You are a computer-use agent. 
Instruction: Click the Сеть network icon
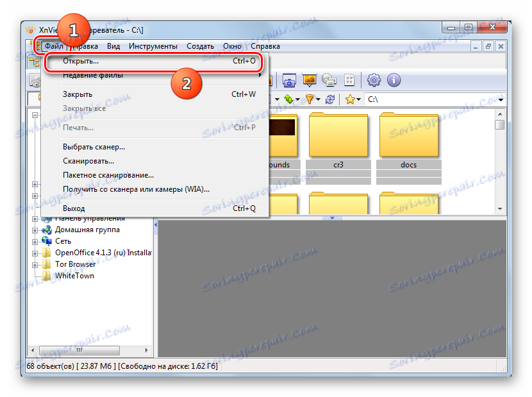[47, 241]
